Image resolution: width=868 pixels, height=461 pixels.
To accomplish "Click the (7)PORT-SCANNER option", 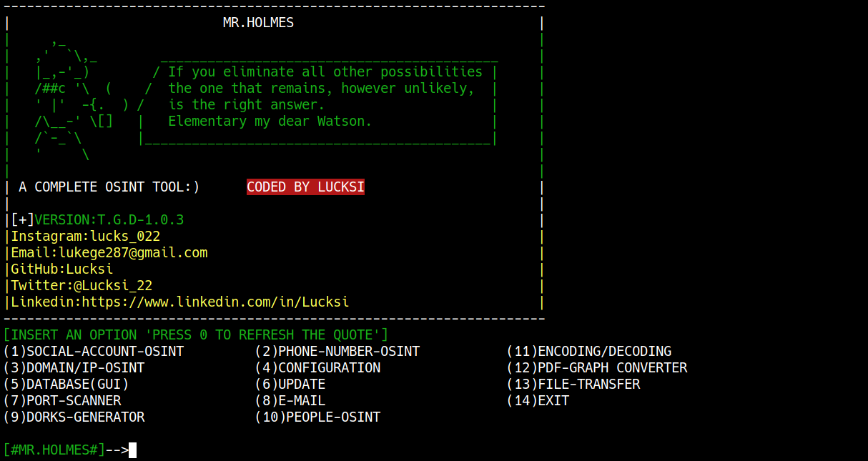I will pos(62,400).
